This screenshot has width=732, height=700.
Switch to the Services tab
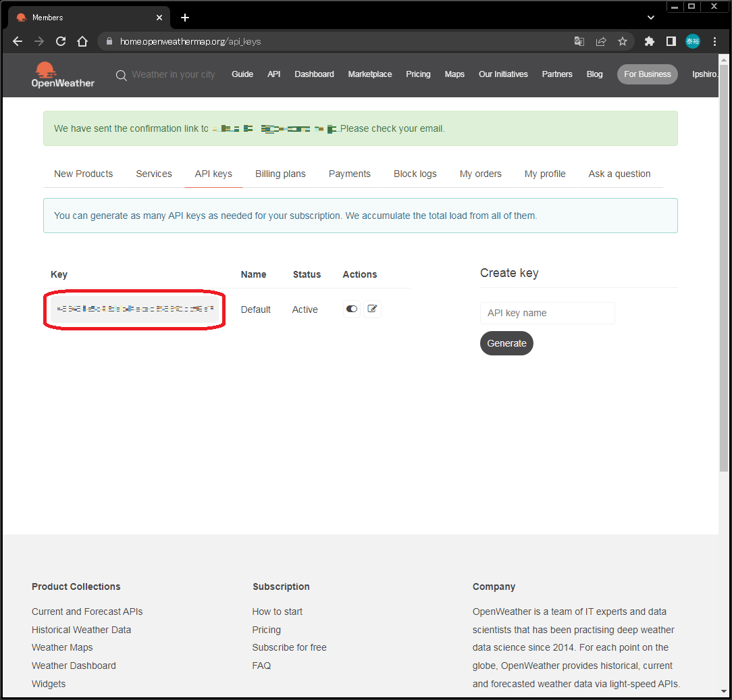click(x=154, y=174)
